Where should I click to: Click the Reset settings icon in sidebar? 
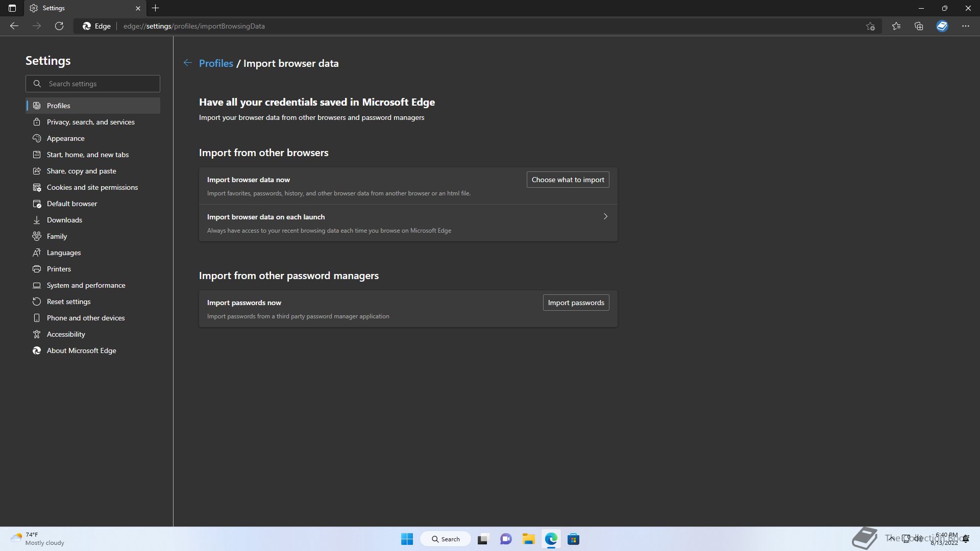[37, 302]
